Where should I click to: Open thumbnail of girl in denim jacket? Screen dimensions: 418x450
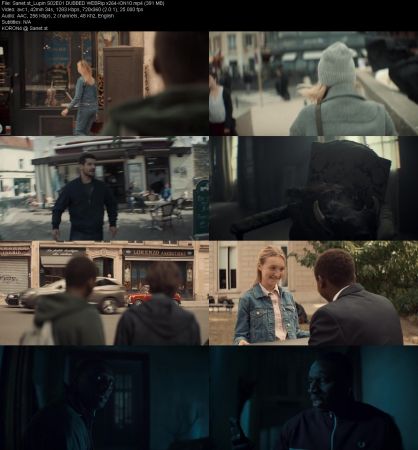[x=313, y=293]
